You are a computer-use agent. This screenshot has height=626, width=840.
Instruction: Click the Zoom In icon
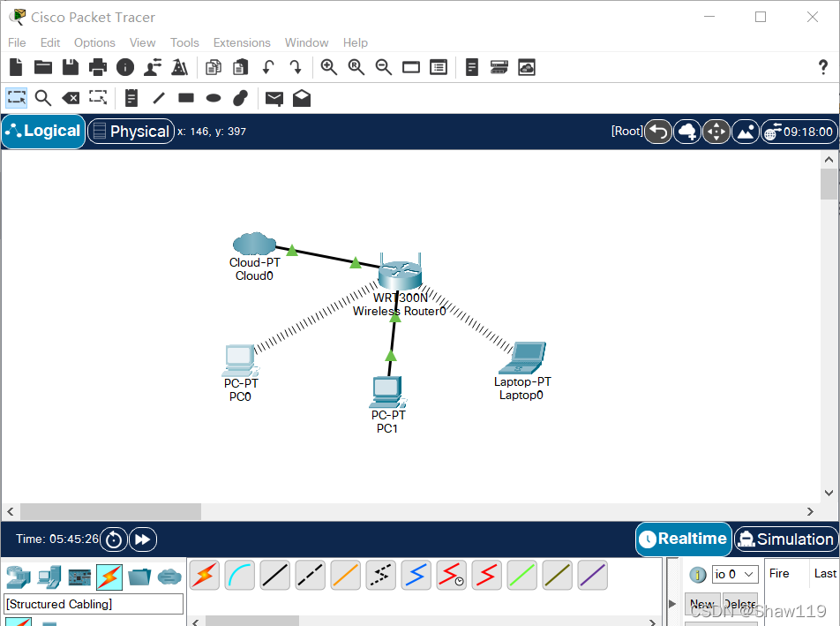329,67
